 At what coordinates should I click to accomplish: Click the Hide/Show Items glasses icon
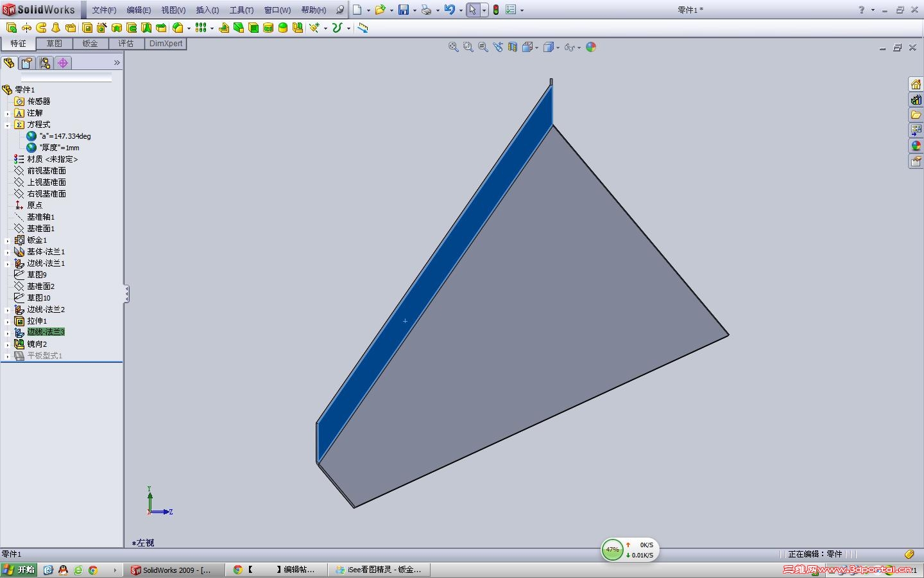[569, 47]
